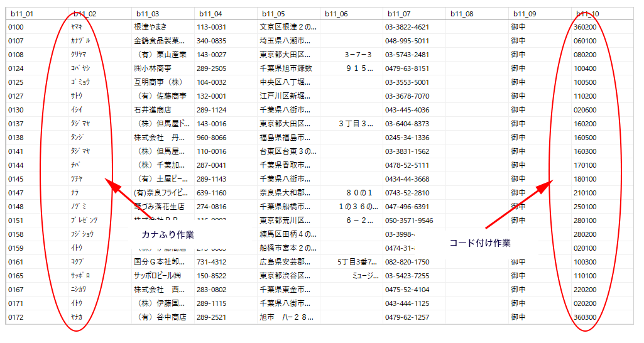The width and height of the screenshot is (644, 343).
Task: Click the 根津やまき company name cell
Action: pyautogui.click(x=151, y=27)
